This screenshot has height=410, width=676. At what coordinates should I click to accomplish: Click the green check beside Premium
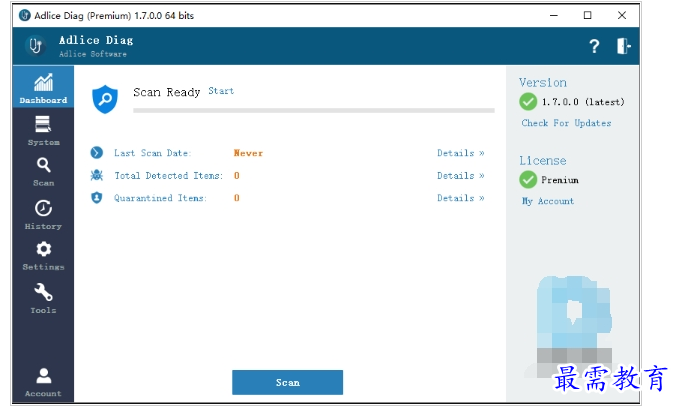pyautogui.click(x=528, y=179)
